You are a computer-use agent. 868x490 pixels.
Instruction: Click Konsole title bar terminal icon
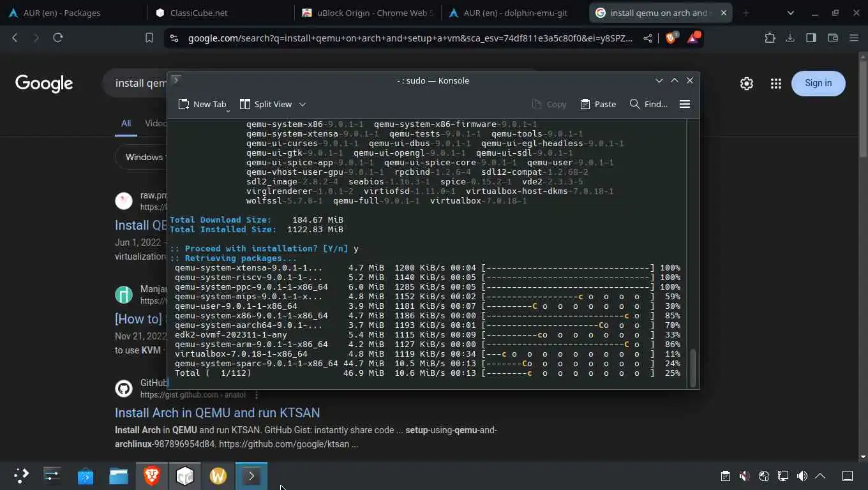(x=177, y=80)
